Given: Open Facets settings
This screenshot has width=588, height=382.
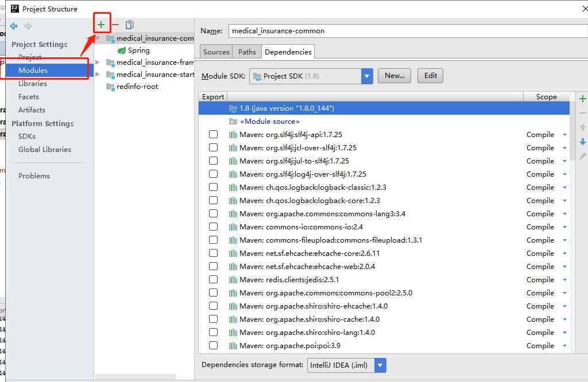Looking at the screenshot, I should [x=29, y=96].
